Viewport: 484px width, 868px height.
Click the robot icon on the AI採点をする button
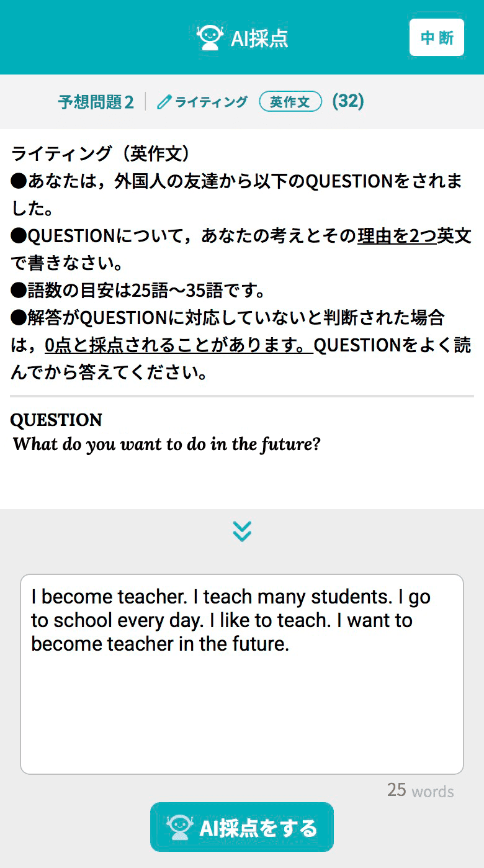(x=179, y=827)
